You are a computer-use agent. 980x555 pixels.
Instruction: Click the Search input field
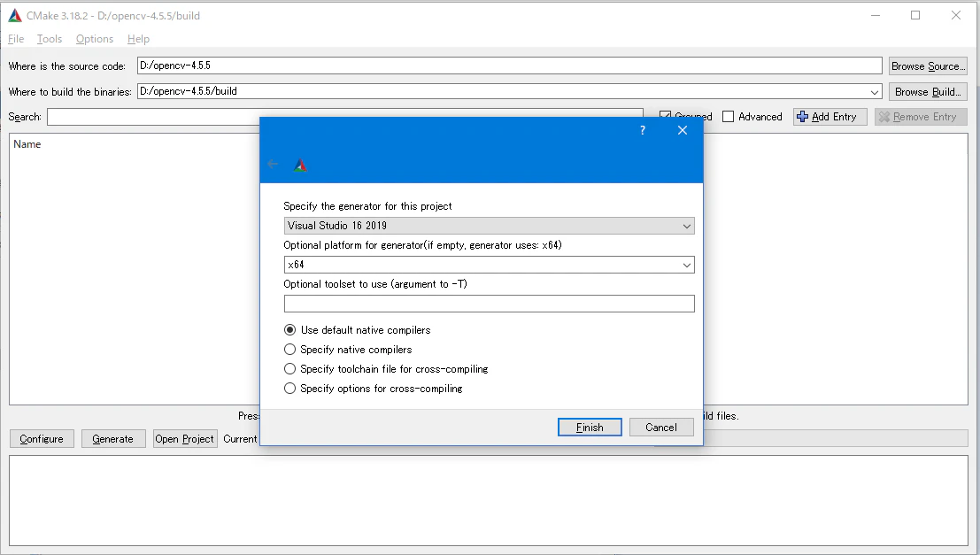pyautogui.click(x=345, y=117)
